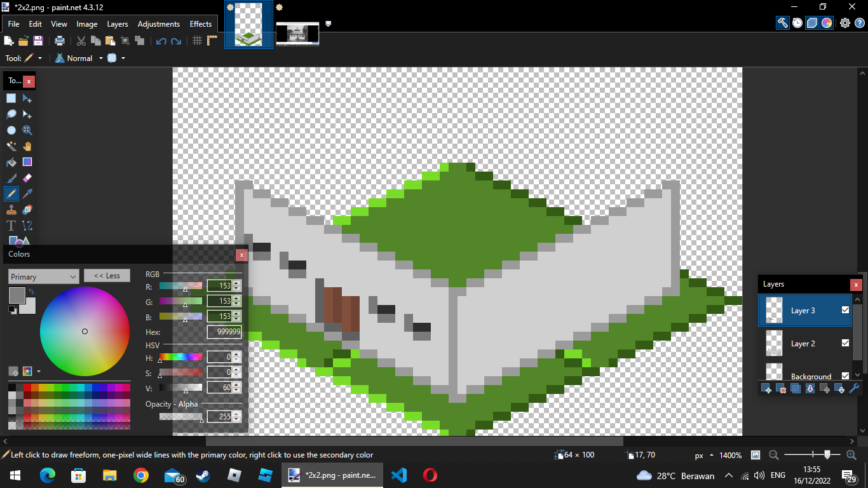Screen dimensions: 868x488
Task: Merge layer down via Layers panel icon
Action: [x=810, y=388]
